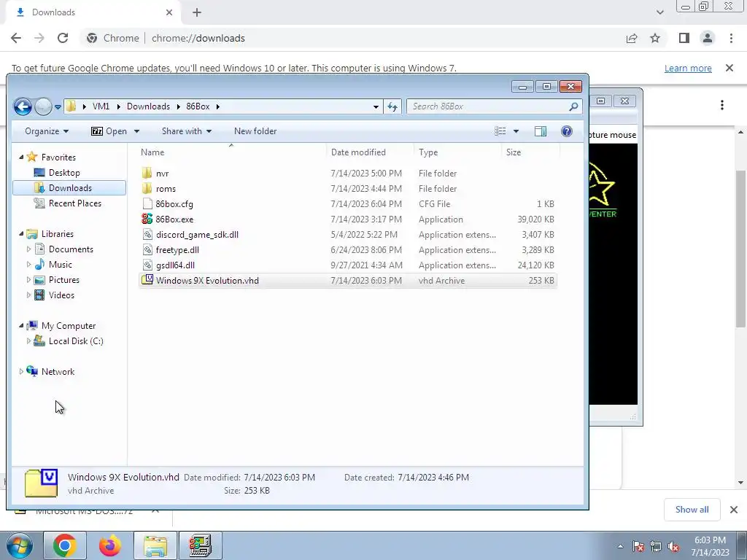The height and width of the screenshot is (560, 747).
Task: Open the Share with menu
Action: [x=186, y=131]
